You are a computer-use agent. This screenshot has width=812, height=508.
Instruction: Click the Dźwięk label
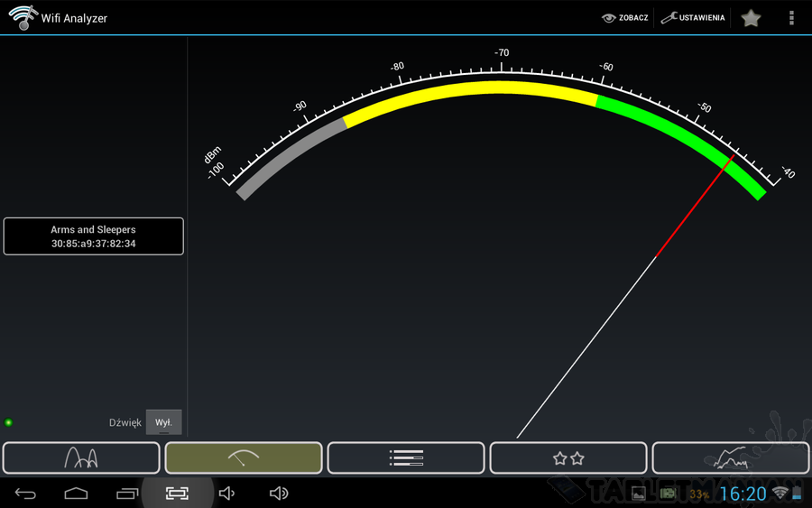pyautogui.click(x=125, y=422)
